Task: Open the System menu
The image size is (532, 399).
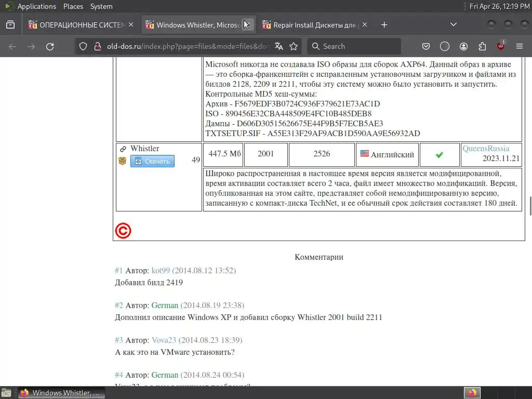Action: [101, 6]
